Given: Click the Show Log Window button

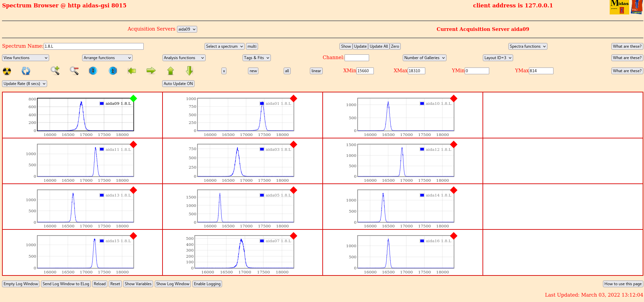Looking at the screenshot, I should (173, 284).
